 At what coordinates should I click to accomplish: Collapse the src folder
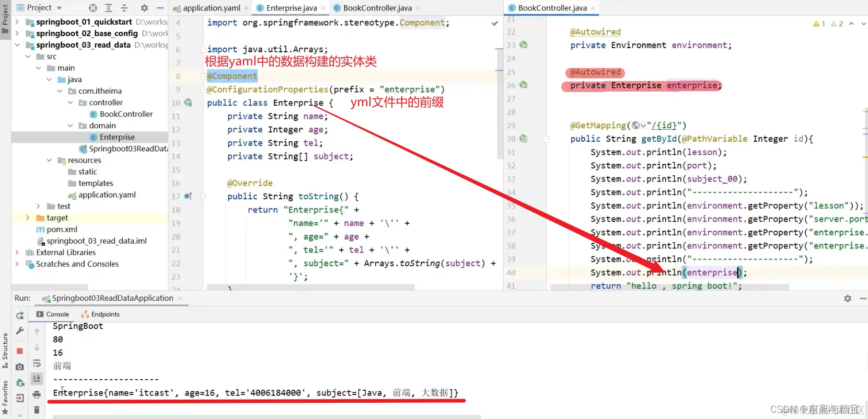tap(28, 56)
